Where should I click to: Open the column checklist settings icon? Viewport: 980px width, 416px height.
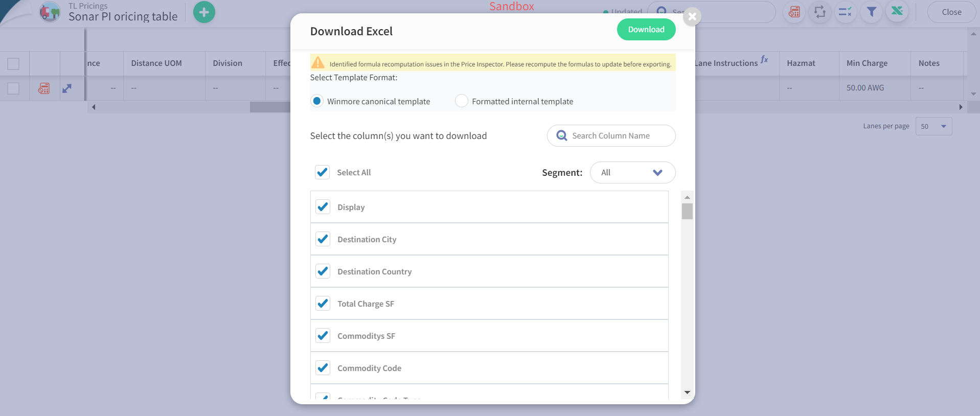845,12
